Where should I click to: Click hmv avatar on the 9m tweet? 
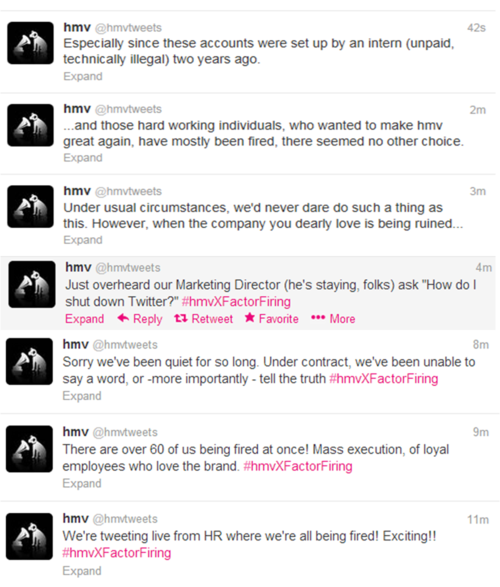pos(29,449)
